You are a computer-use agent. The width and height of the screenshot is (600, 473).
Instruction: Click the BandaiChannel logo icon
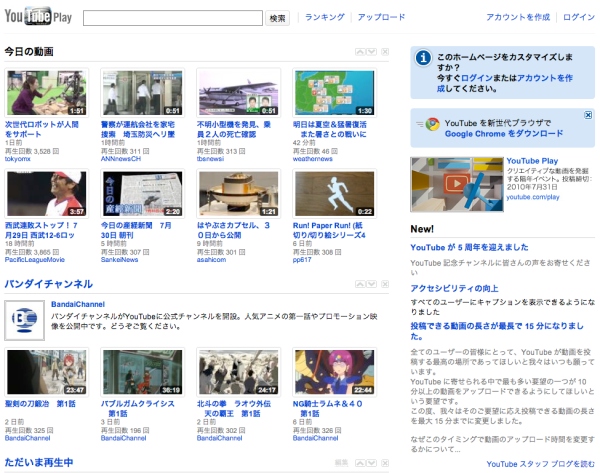24,320
